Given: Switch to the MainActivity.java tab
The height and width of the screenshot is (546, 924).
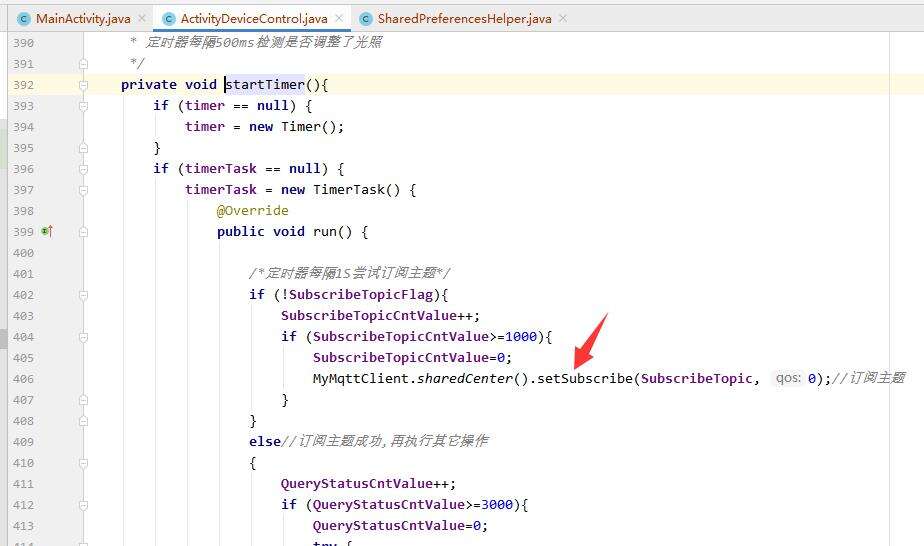Looking at the screenshot, I should click(x=82, y=19).
